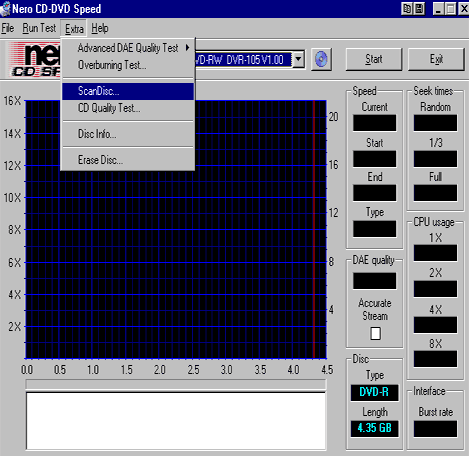This screenshot has width=469, height=456.
Task: Click the disc refresh icon next to drive selector
Action: [x=321, y=59]
